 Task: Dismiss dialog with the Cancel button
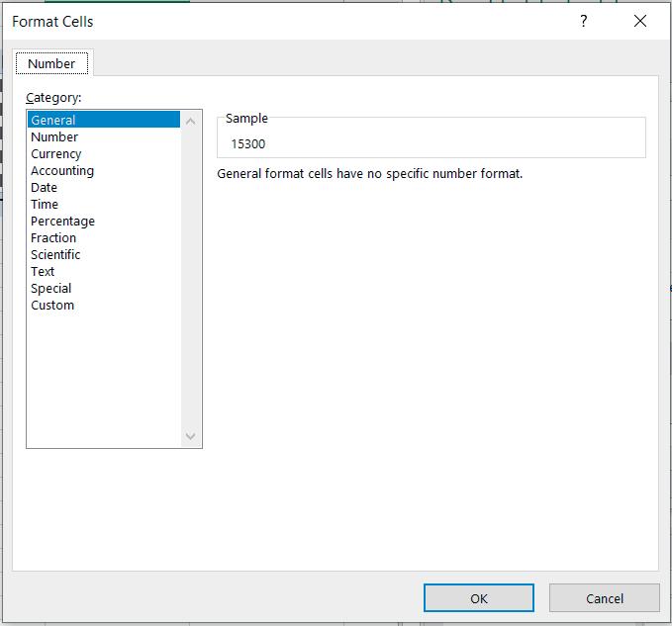coord(605,598)
